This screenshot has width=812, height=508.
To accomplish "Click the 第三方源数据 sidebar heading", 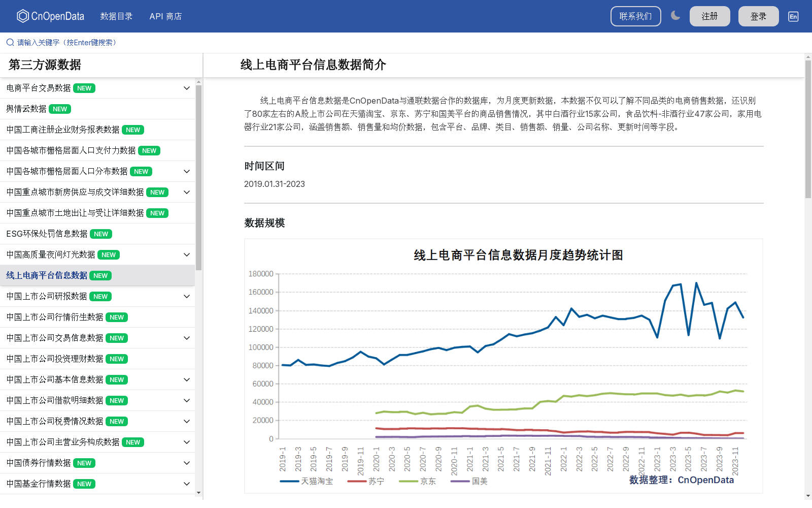I will (x=45, y=65).
